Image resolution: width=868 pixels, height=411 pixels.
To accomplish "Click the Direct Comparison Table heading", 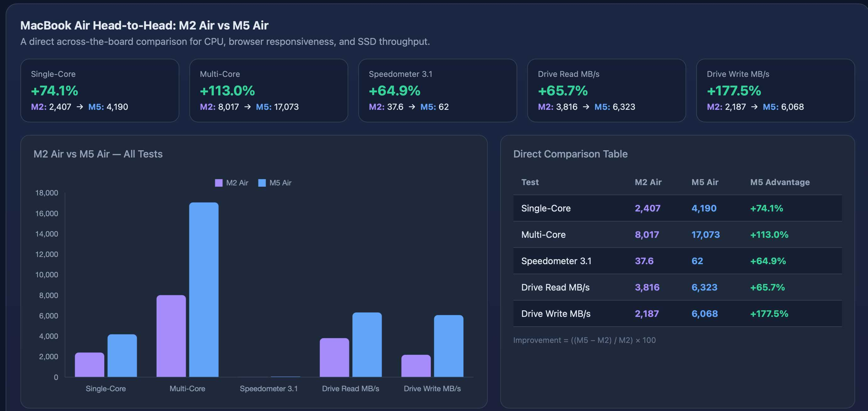I will tap(570, 154).
